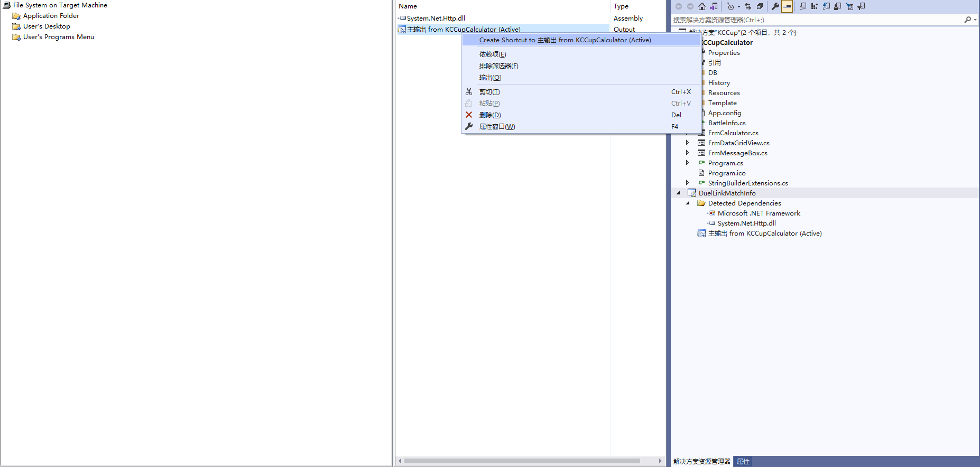Open the search options dropdown arrow
The width and height of the screenshot is (980, 467).
coord(975,20)
